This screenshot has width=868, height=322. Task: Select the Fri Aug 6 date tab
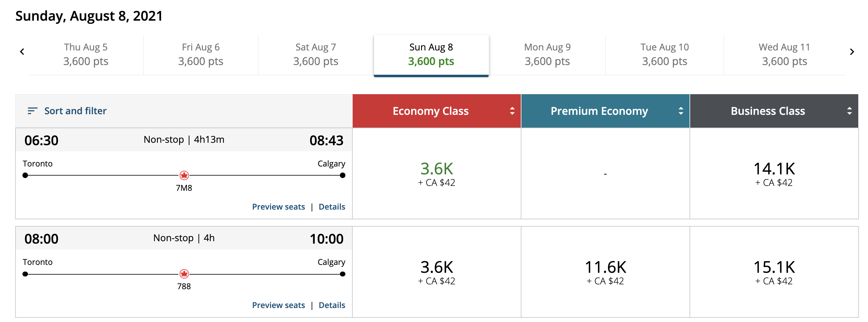(x=201, y=54)
